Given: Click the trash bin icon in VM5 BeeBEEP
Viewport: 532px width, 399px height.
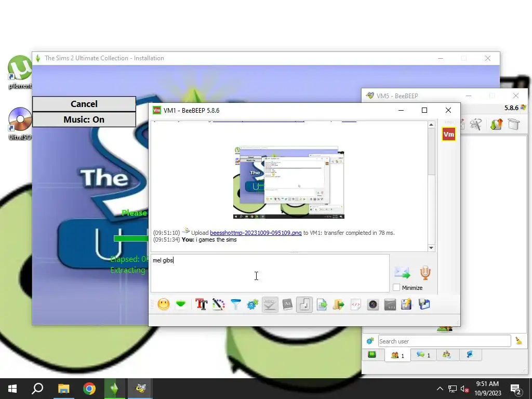Looking at the screenshot, I should click(x=514, y=124).
